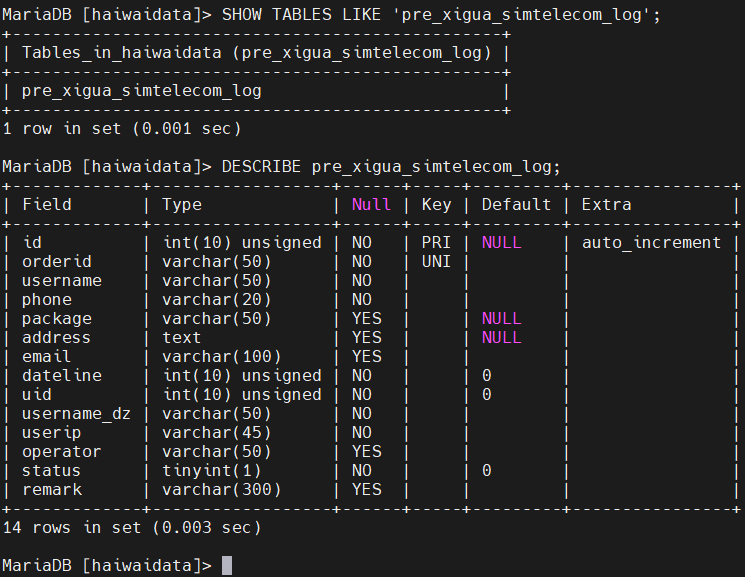Click the 'Extra' column header

[x=606, y=204]
